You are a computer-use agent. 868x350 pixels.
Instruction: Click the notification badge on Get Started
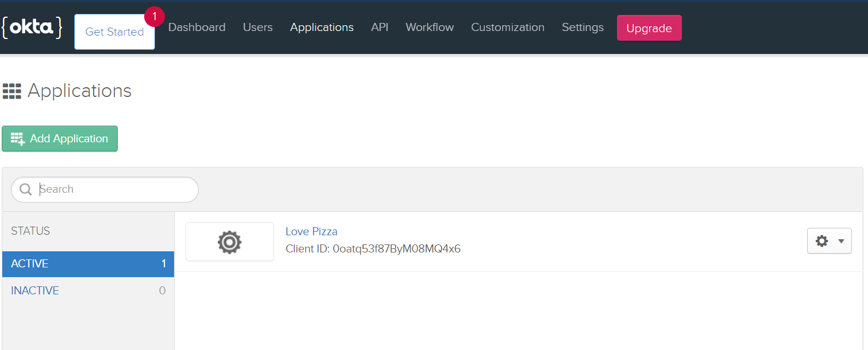coord(155,17)
